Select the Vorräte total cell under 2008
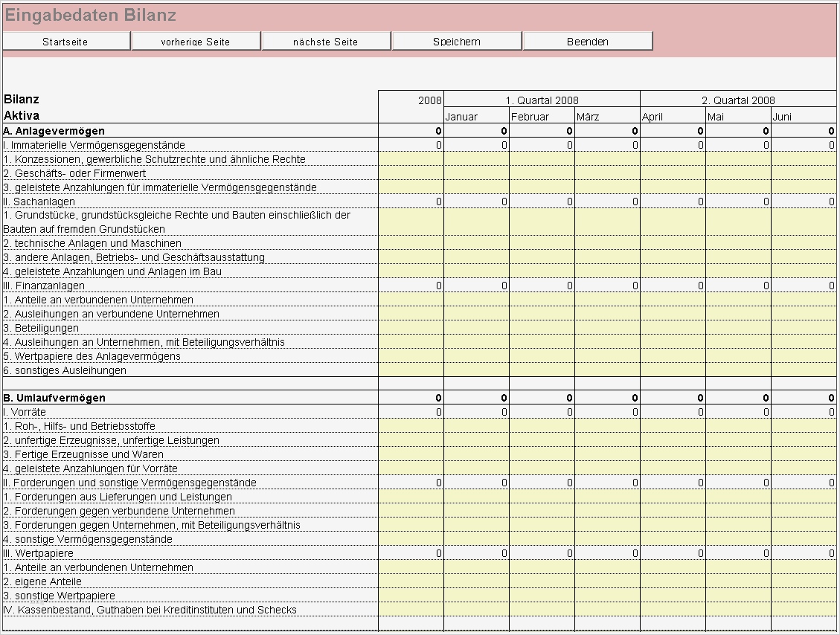The image size is (840, 635). click(411, 412)
